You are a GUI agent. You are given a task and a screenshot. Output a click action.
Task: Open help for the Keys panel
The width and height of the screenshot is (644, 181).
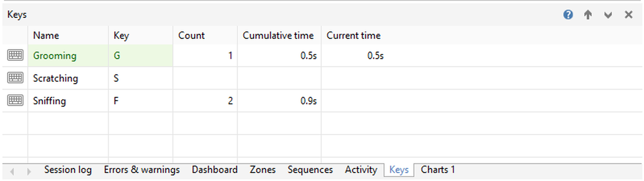pyautogui.click(x=568, y=15)
